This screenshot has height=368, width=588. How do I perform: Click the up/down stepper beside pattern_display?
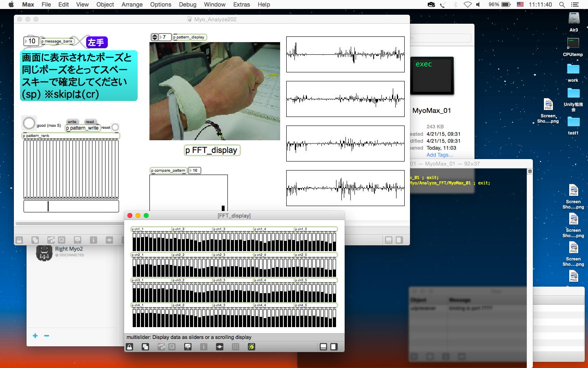[154, 37]
